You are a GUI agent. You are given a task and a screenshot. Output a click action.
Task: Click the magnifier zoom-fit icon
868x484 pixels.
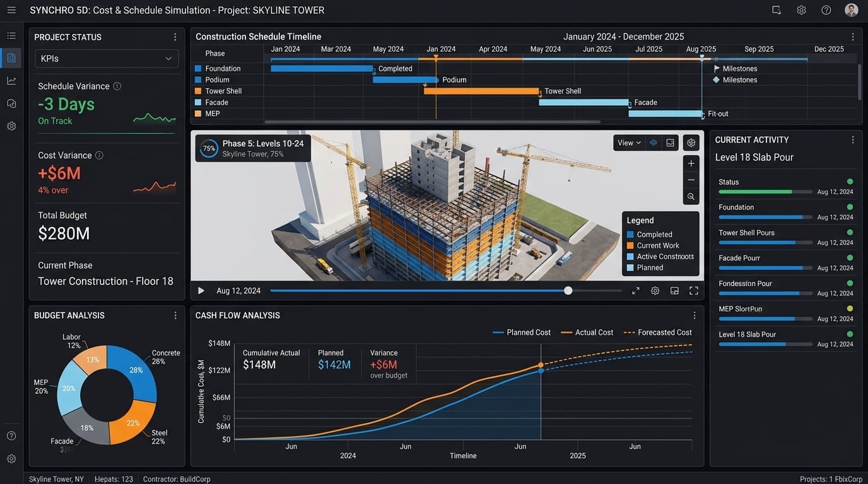coord(691,197)
